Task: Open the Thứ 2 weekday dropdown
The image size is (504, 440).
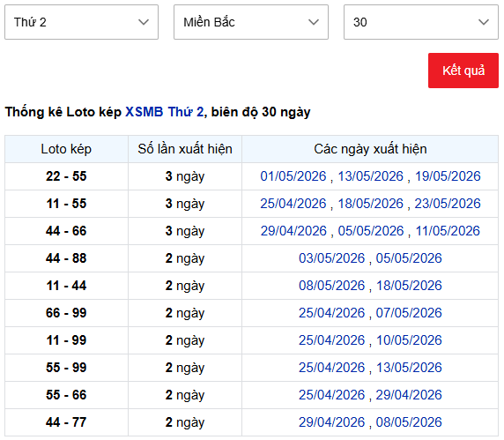Action: [x=81, y=22]
